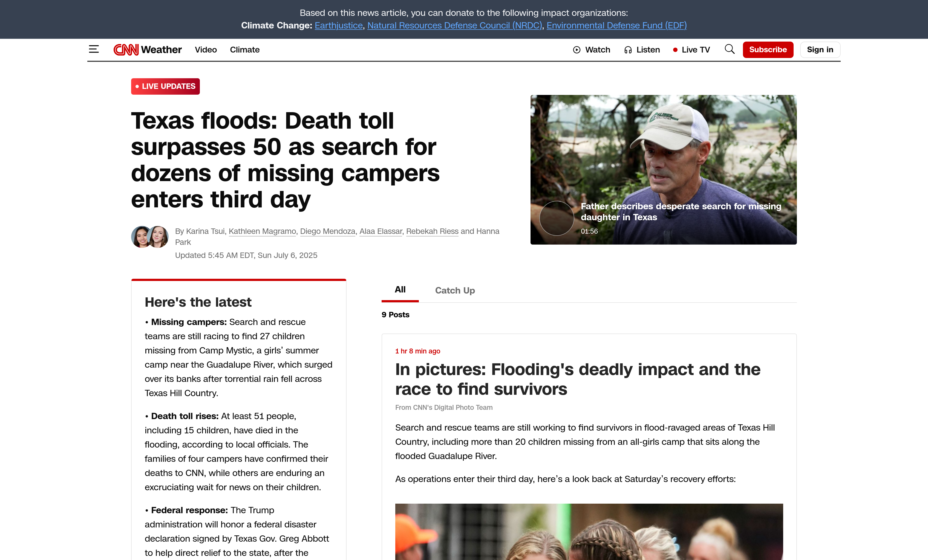
Task: Click the "Death toll rises:" bullet label
Action: tap(185, 416)
